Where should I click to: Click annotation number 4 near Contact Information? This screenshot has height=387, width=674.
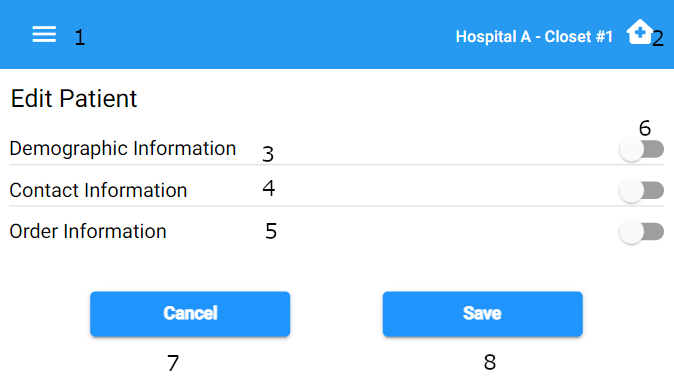(x=269, y=188)
